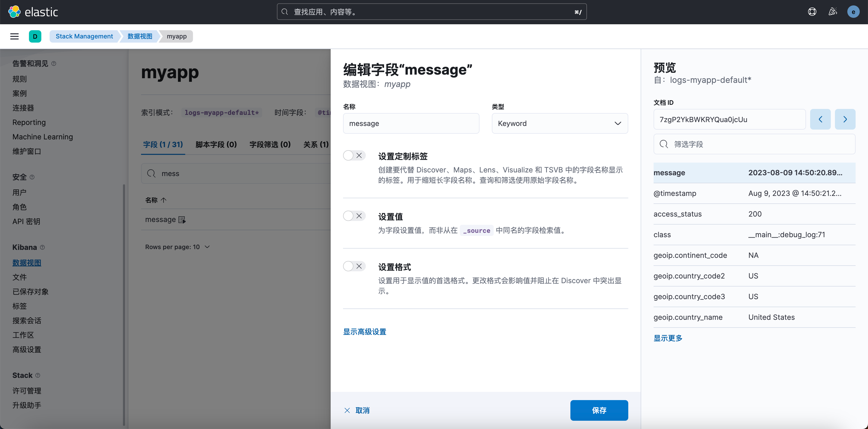This screenshot has width=868, height=429.
Task: Open Machine Learning in the sidebar
Action: pyautogui.click(x=42, y=137)
